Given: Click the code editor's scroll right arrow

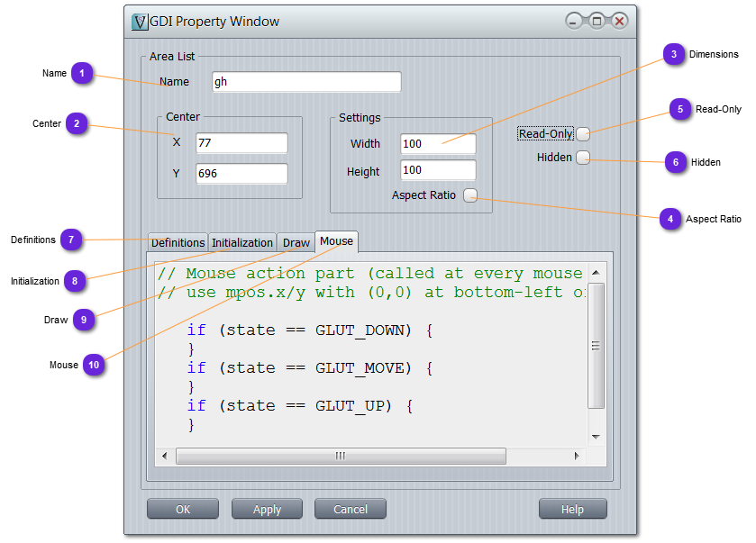Looking at the screenshot, I should (x=577, y=457).
